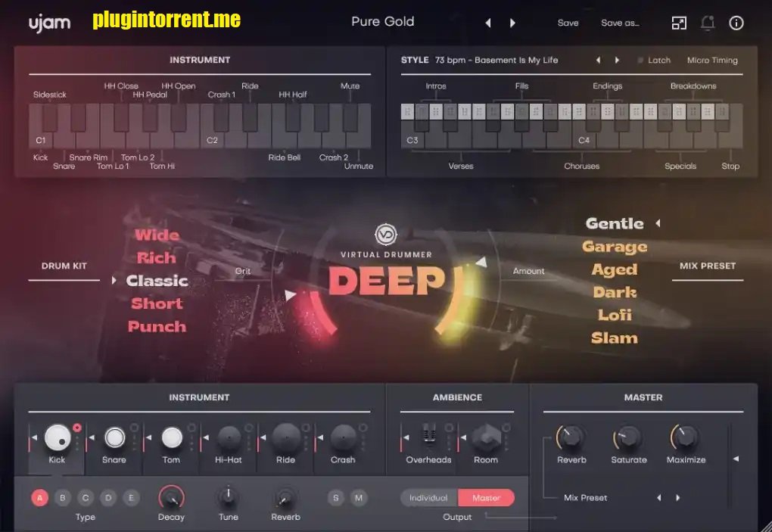Click the ujam logo
The height and width of the screenshot is (532, 772).
click(x=49, y=23)
